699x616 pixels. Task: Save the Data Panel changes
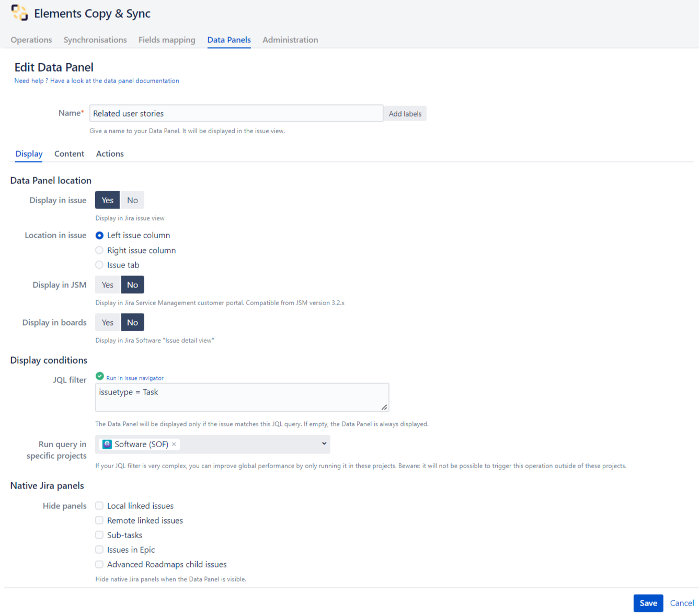[648, 603]
